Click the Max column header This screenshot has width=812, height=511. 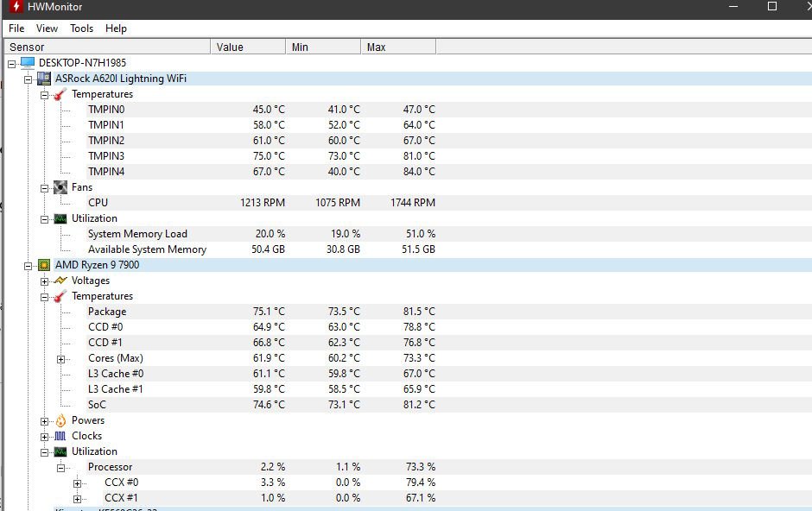(x=398, y=47)
